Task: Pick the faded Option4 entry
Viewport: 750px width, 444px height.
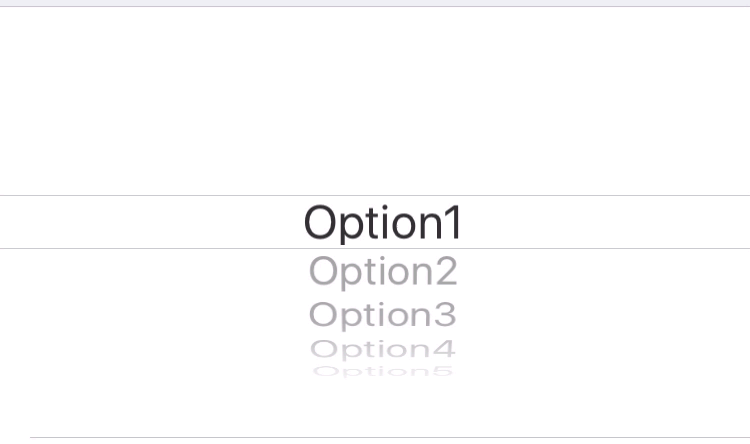Action: (383, 350)
